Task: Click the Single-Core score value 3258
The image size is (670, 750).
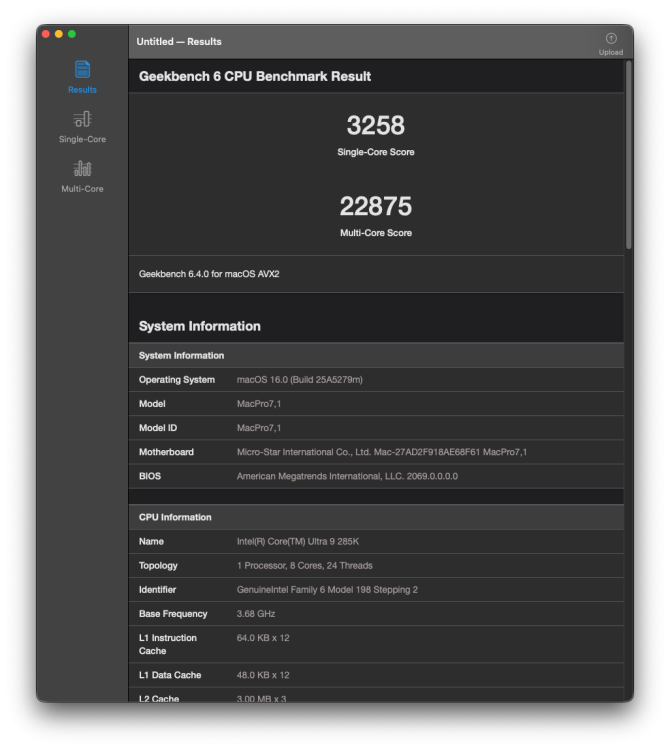Action: [375, 125]
